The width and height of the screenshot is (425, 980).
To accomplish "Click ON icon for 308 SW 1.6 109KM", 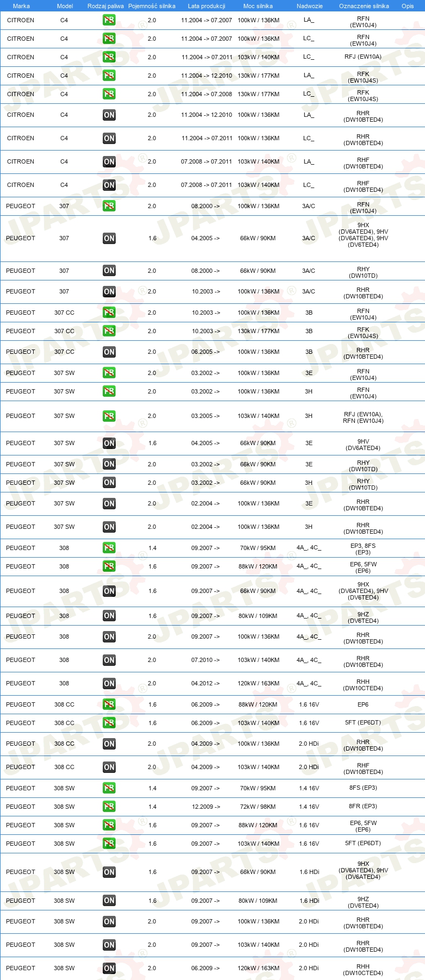I will (109, 901).
